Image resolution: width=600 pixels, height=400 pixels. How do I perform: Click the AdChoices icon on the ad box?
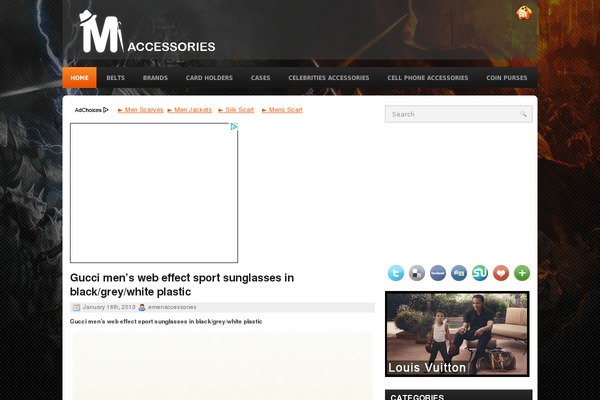234,127
